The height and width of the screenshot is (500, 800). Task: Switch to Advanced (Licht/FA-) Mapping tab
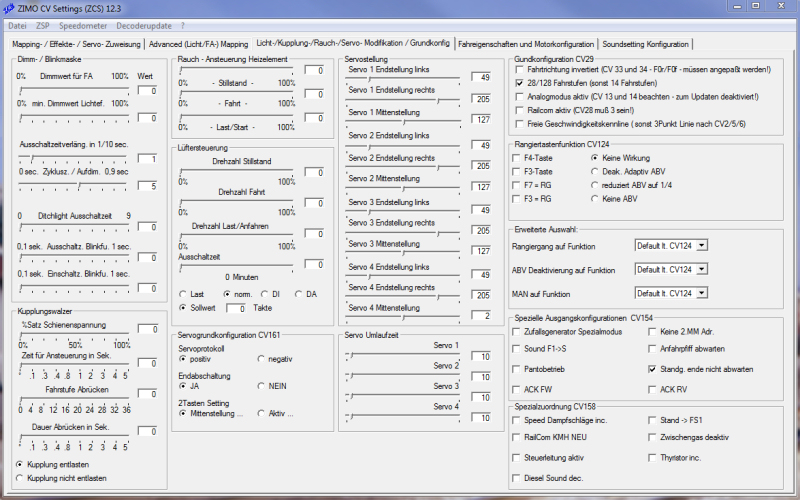tap(198, 44)
